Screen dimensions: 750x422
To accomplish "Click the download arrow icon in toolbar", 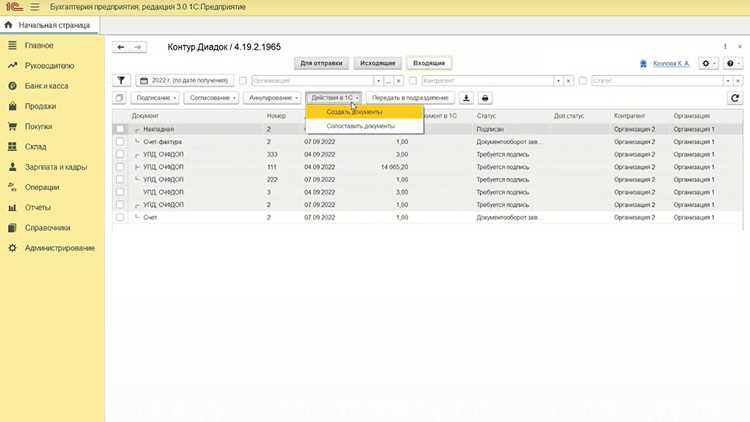I will 466,98.
